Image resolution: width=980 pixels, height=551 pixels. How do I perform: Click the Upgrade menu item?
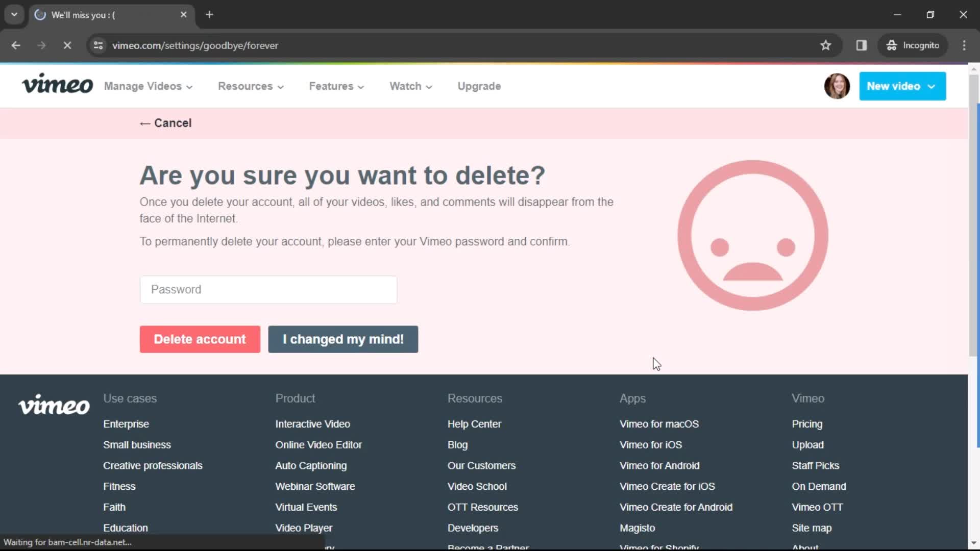click(479, 86)
